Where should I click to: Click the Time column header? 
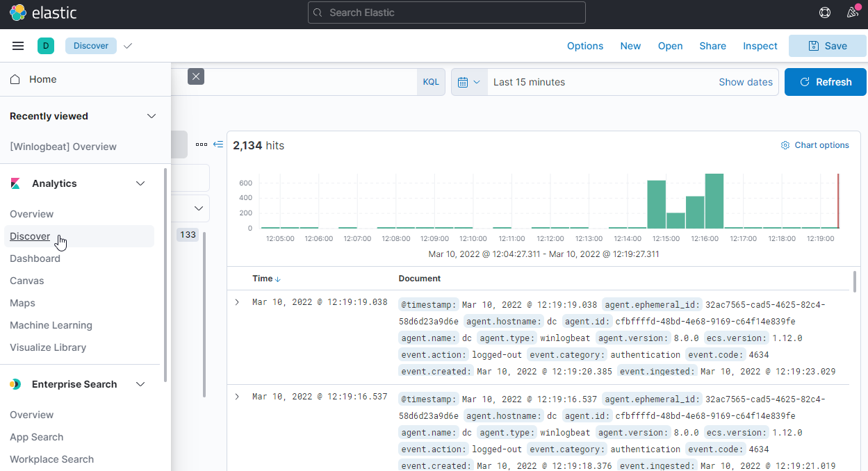pyautogui.click(x=262, y=279)
